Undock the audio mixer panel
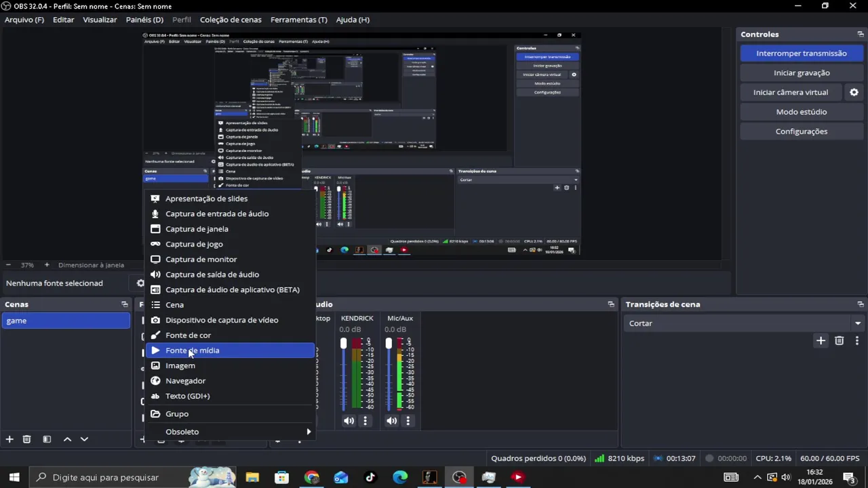 point(611,304)
